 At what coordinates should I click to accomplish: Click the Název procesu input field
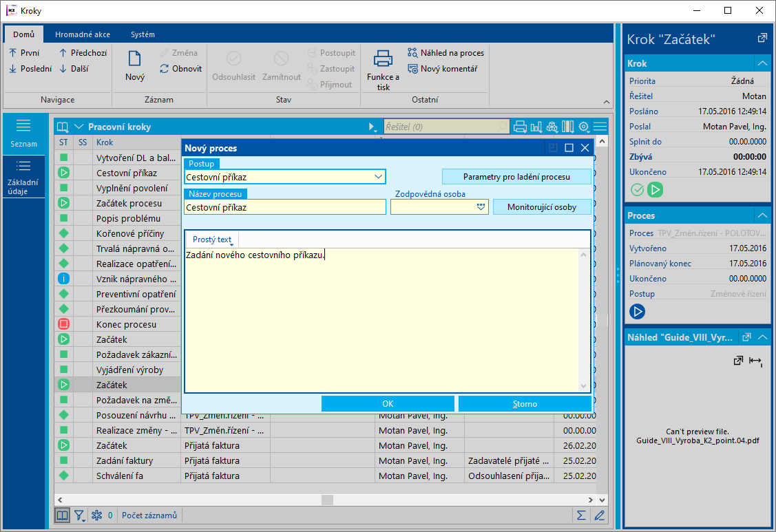[x=285, y=207]
